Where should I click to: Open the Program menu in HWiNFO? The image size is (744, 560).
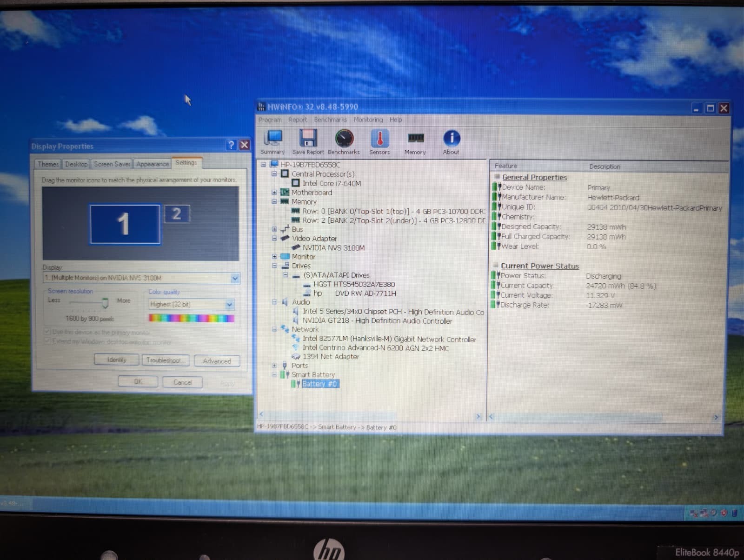(x=270, y=120)
